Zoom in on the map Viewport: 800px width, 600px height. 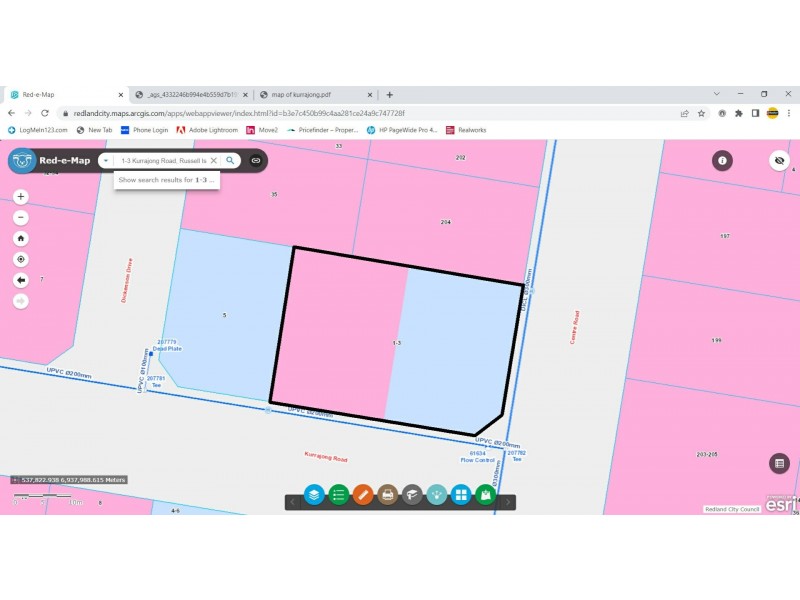pyautogui.click(x=21, y=197)
